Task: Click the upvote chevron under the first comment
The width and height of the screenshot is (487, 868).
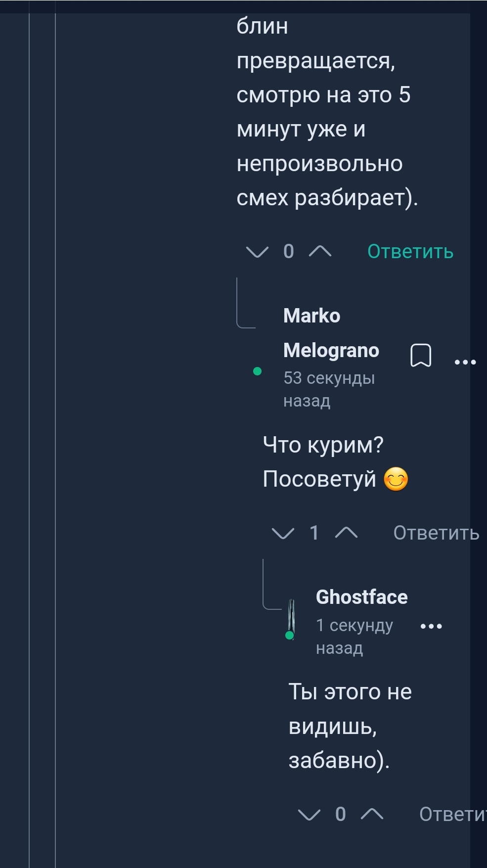Action: (x=319, y=252)
